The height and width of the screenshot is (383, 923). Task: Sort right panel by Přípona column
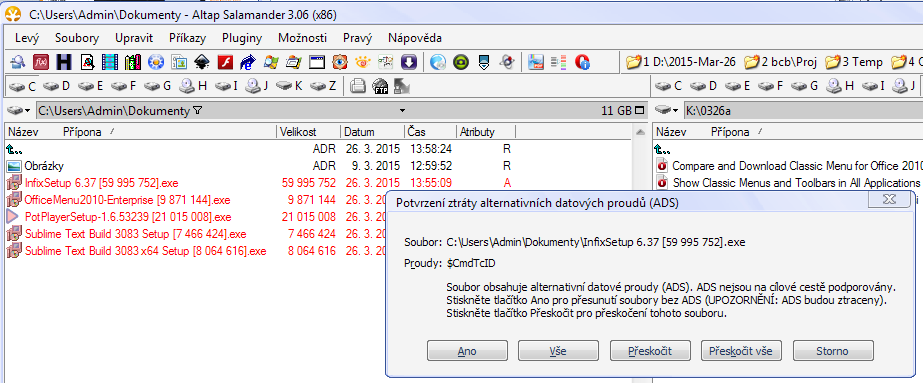pyautogui.click(x=730, y=132)
